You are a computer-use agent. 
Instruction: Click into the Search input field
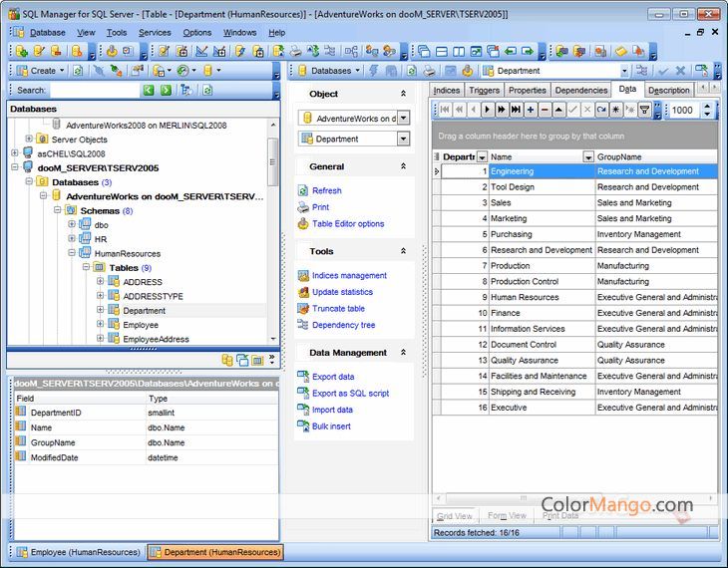coord(95,90)
